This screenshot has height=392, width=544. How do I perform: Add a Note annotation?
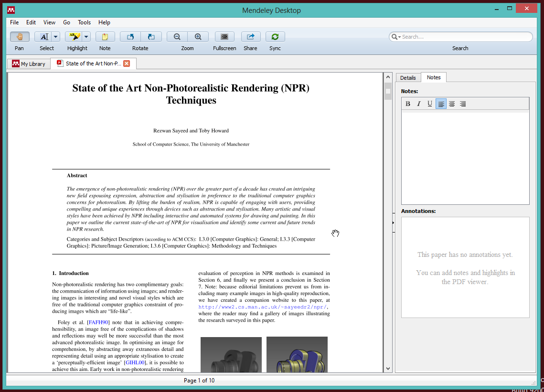105,37
